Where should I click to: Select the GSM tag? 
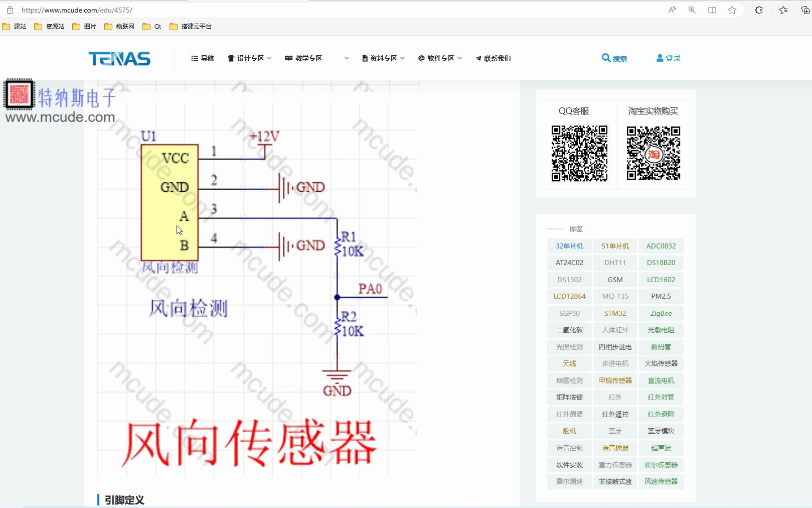615,280
